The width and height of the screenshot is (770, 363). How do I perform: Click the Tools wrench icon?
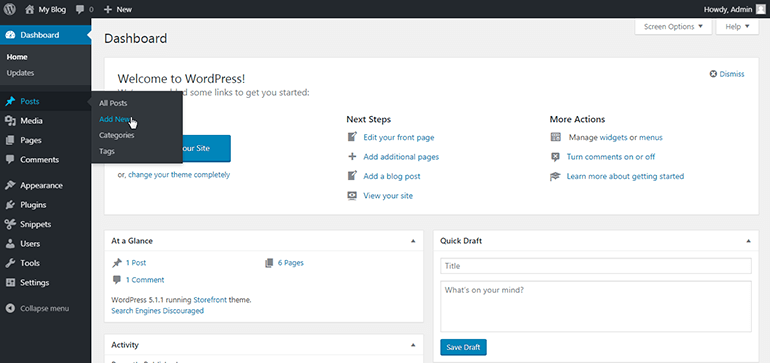tap(10, 263)
